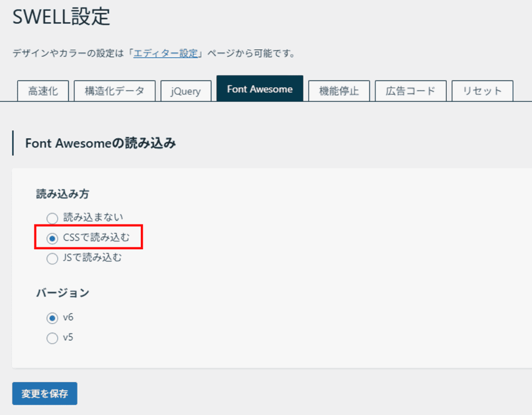
Task: Select the v5 version radio button
Action: point(52,338)
